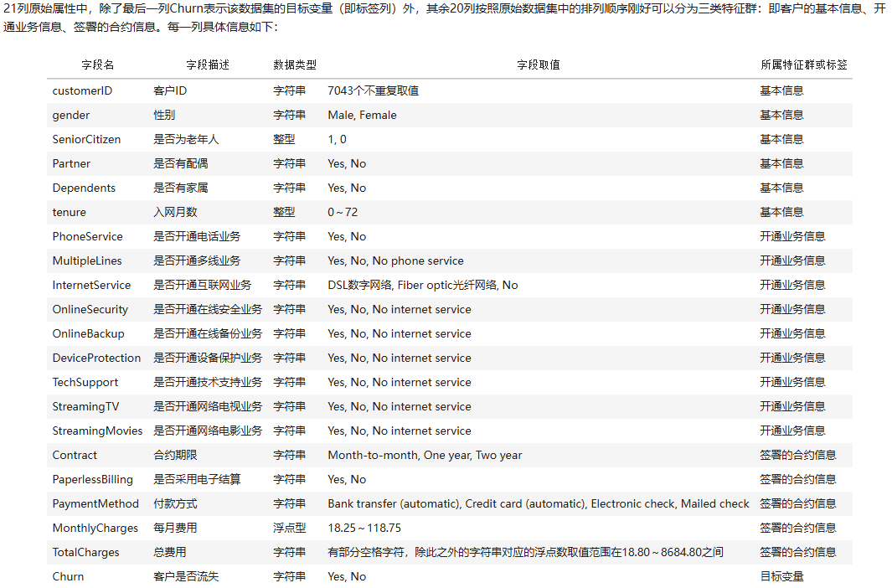Select the DeviceProtection field name
This screenshot has width=892, height=588.
[x=96, y=358]
